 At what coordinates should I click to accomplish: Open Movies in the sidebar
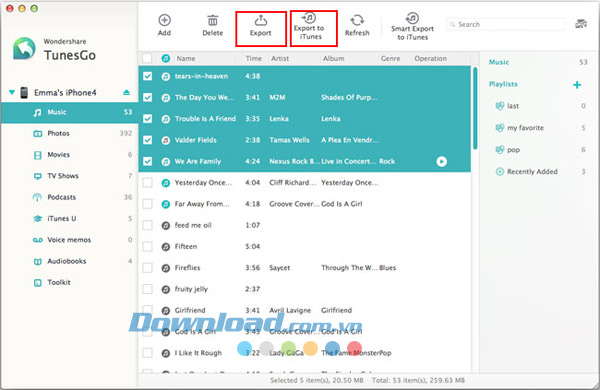point(70,155)
